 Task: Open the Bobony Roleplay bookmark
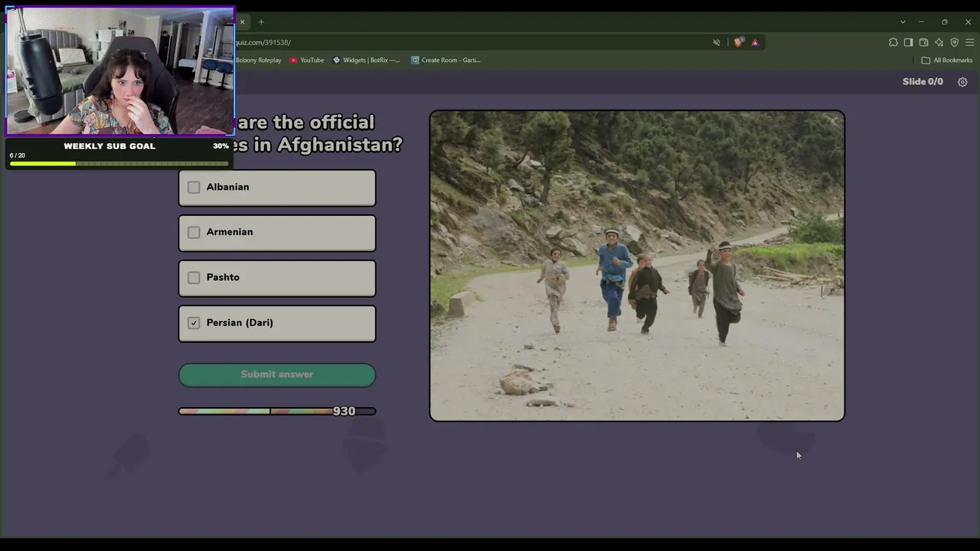point(258,60)
